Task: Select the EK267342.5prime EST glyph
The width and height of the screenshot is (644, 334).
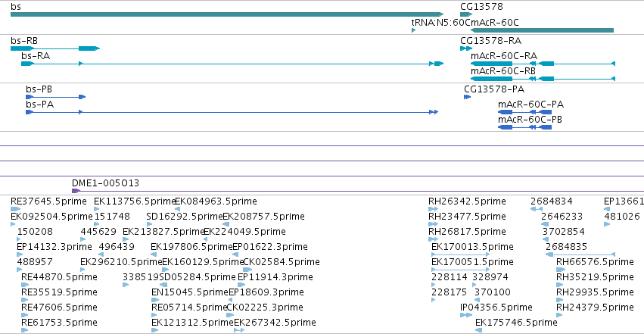Action: (x=239, y=330)
